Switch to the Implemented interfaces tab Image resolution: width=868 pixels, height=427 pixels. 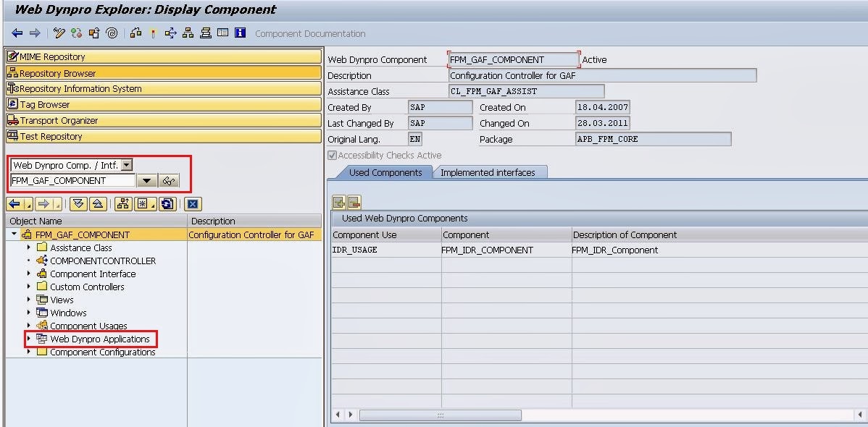pyautogui.click(x=488, y=172)
